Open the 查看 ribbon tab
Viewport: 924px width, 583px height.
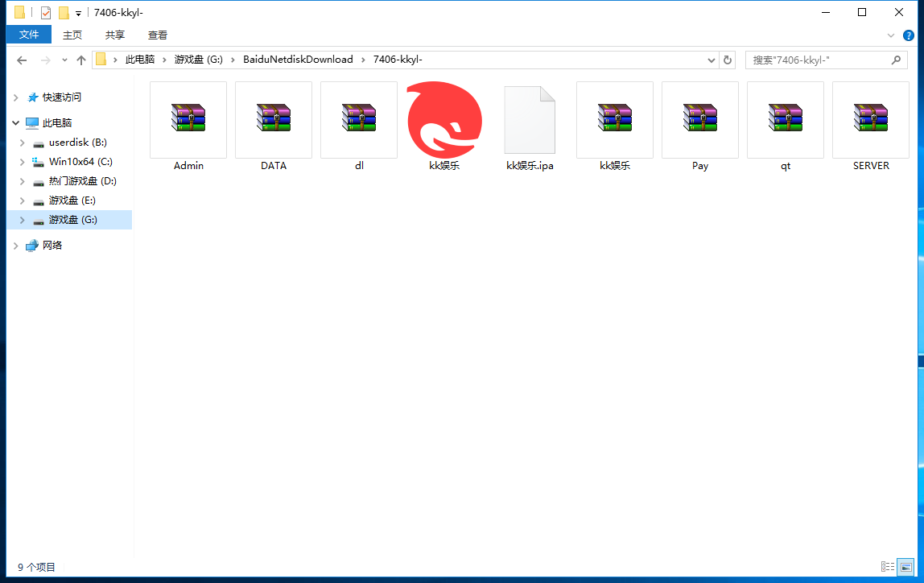coord(158,35)
